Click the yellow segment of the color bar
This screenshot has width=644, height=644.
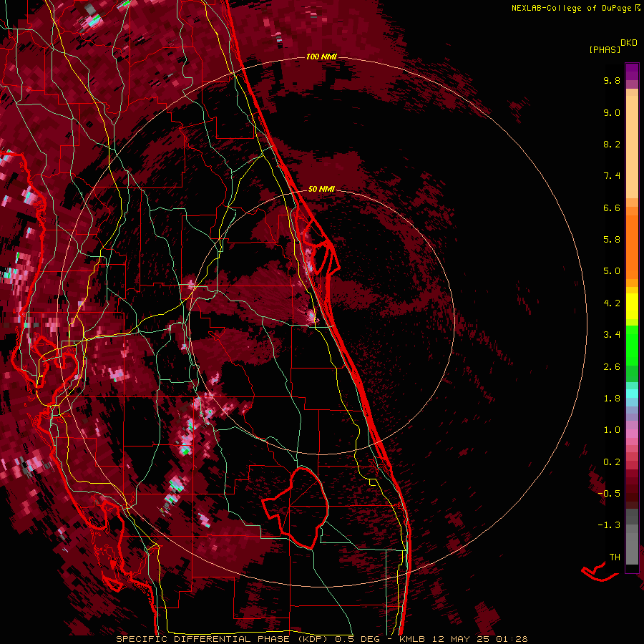click(632, 306)
